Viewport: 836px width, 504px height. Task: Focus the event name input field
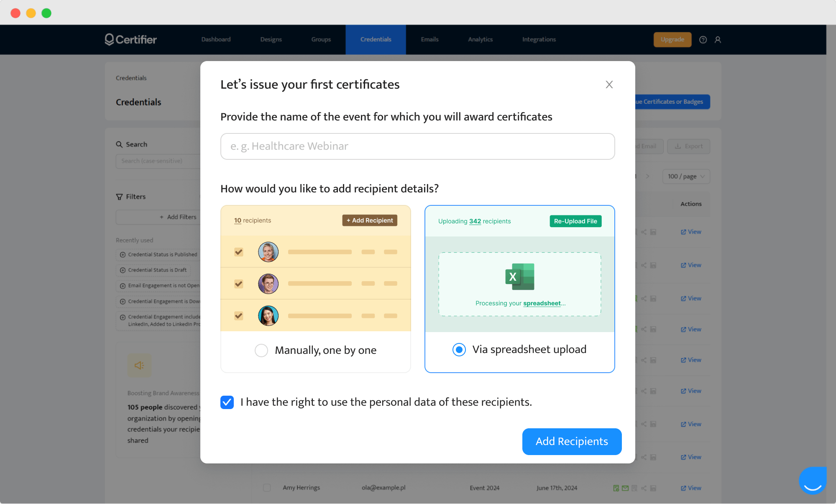tap(417, 146)
